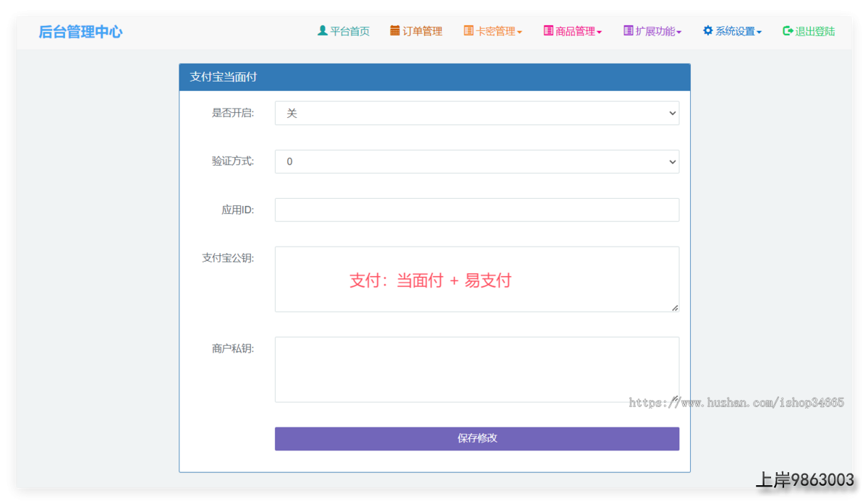Click the 后台管理中心 brand link
Screen dimensions: 868x504
coord(80,32)
